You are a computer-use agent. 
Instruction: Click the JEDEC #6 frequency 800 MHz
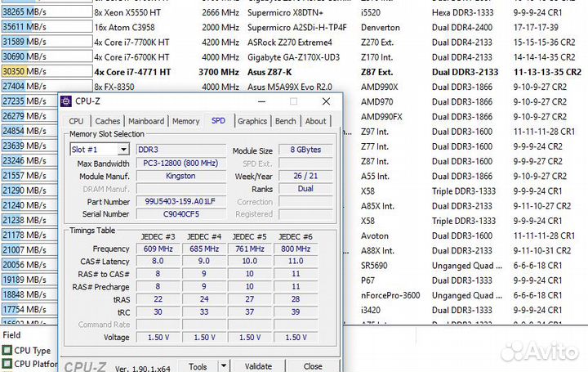(296, 249)
